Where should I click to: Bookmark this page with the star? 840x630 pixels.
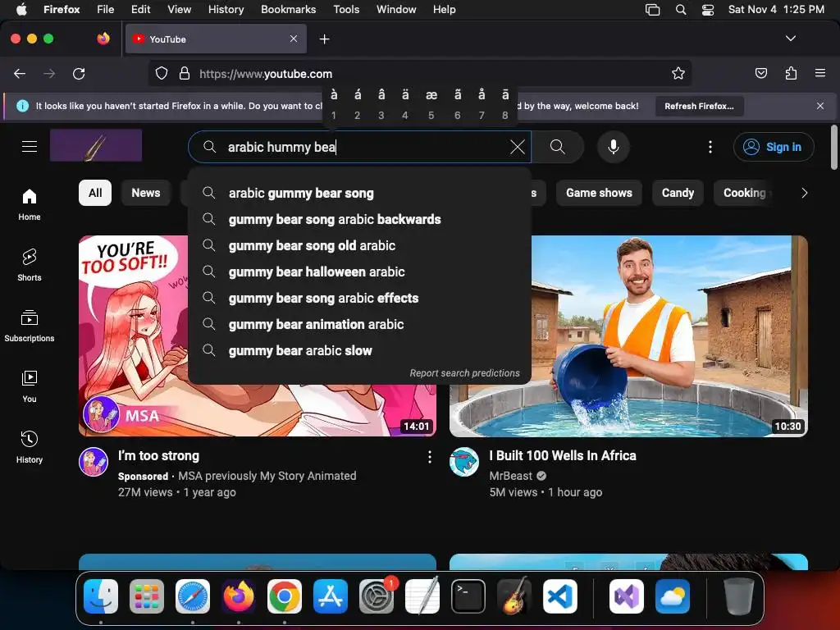678,73
